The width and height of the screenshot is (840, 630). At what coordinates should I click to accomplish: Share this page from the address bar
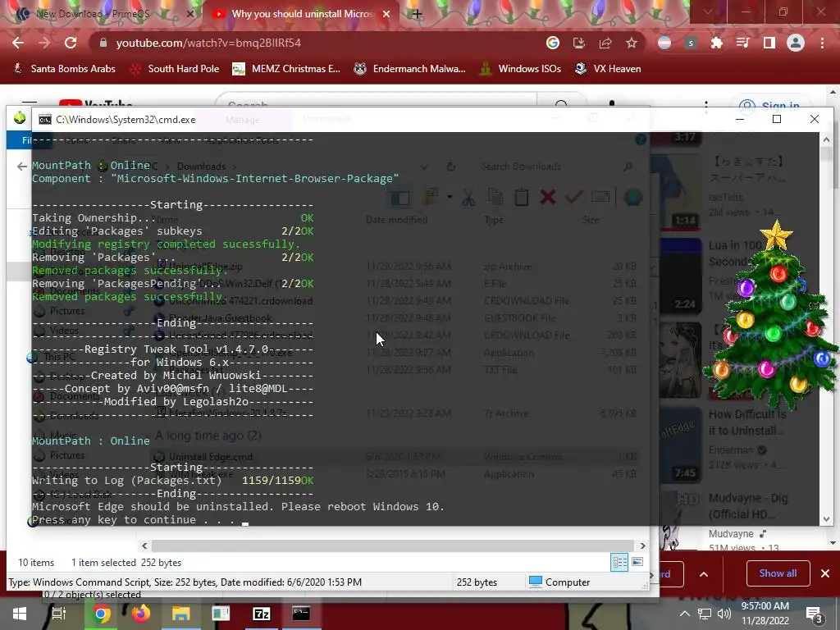coord(605,43)
